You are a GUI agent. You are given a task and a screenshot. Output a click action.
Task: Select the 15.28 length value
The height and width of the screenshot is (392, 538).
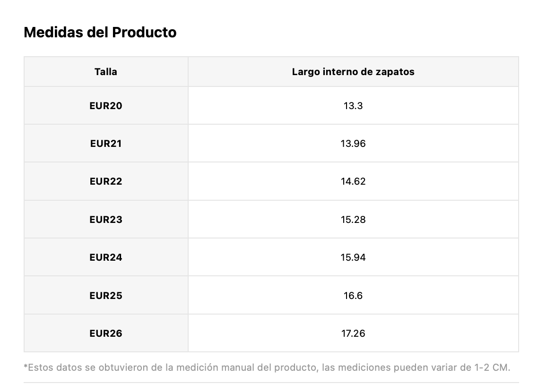(353, 219)
